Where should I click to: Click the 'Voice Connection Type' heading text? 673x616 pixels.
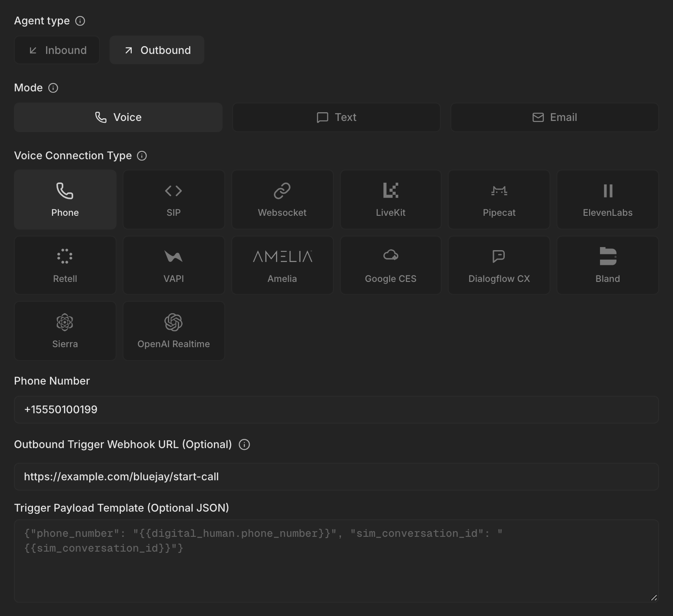point(73,156)
